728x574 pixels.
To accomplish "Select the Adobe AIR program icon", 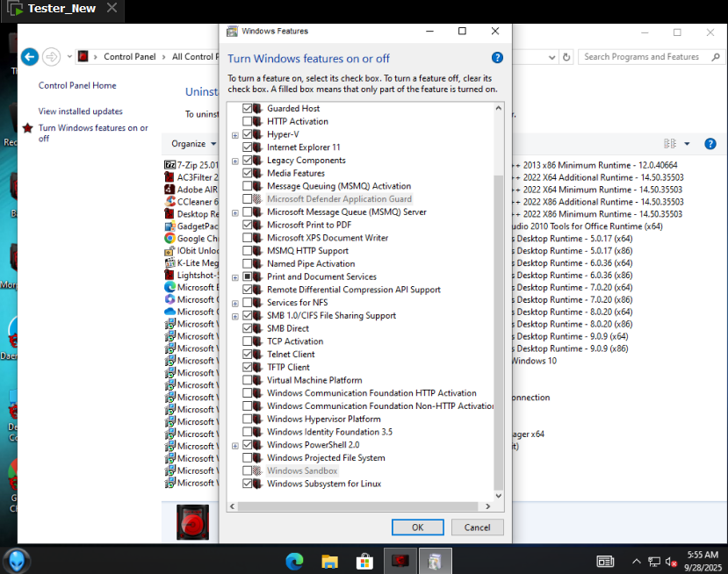I will pos(170,190).
